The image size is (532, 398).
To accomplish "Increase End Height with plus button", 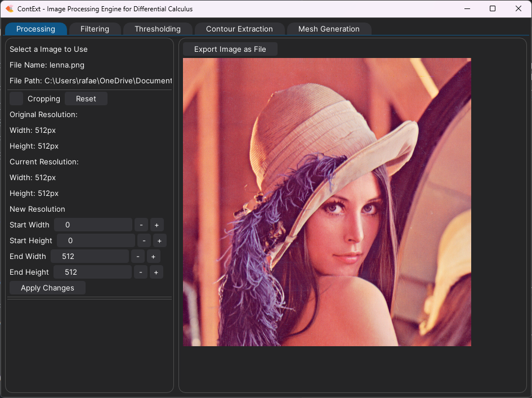I will (x=156, y=272).
